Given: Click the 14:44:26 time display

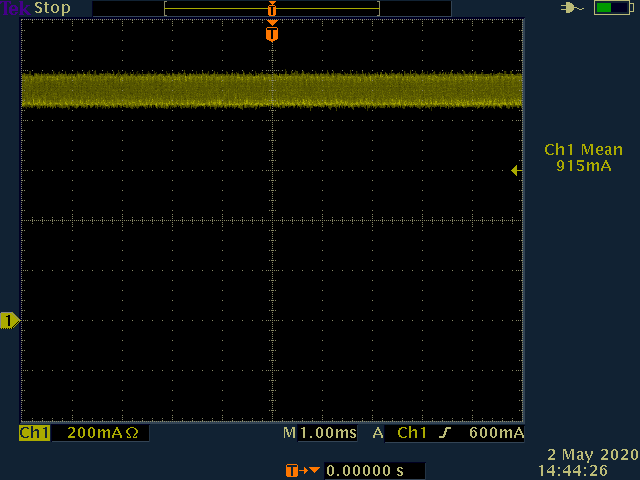Looking at the screenshot, I should [587, 469].
